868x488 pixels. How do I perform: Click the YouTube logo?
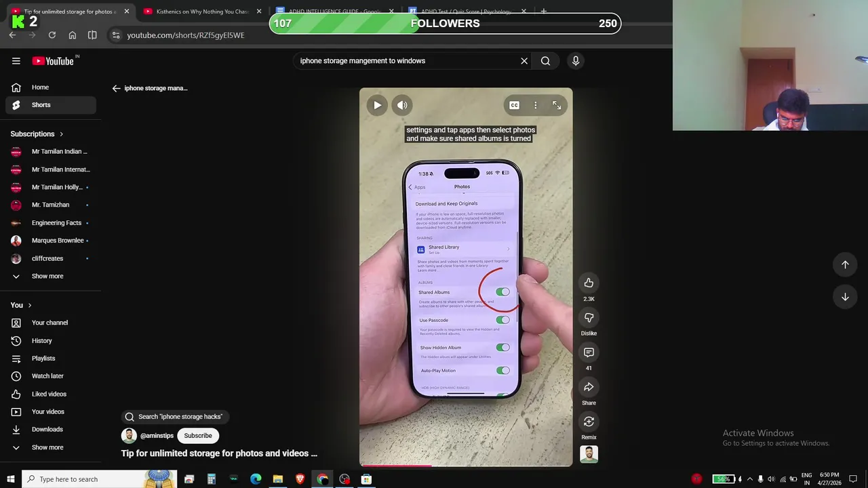coord(53,61)
